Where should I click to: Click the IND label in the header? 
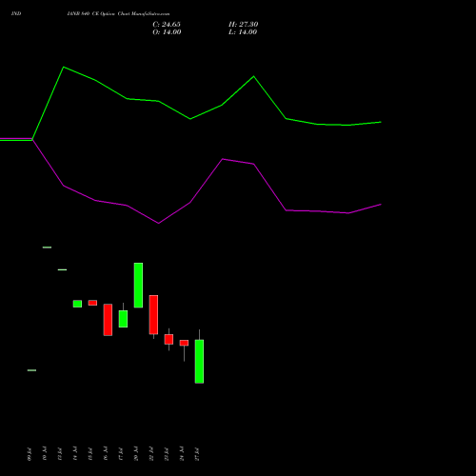pyautogui.click(x=16, y=14)
